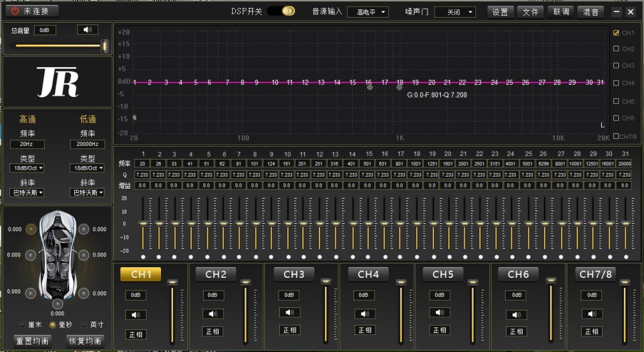Check the CH5 curve checkbox

616,101
